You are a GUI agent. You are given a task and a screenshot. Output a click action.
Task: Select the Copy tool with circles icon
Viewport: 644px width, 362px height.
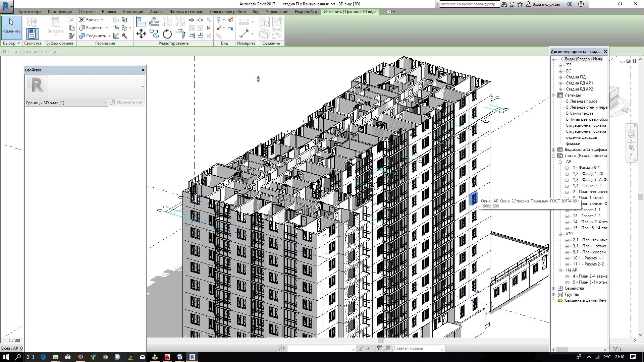tap(154, 34)
